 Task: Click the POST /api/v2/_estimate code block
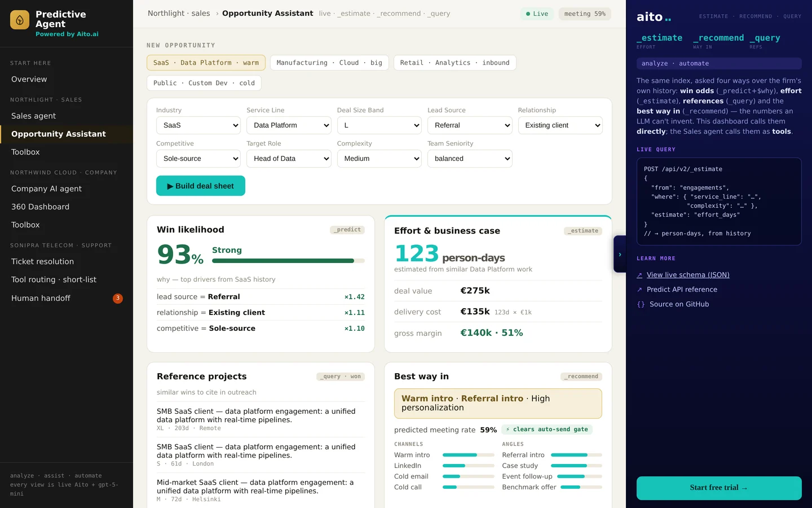[719, 202]
